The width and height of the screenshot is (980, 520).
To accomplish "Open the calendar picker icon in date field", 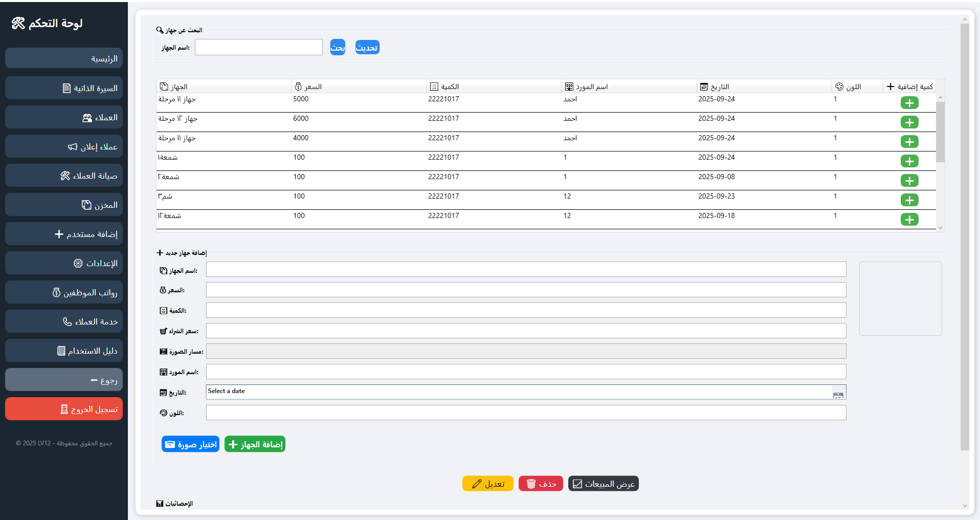I will [838, 395].
